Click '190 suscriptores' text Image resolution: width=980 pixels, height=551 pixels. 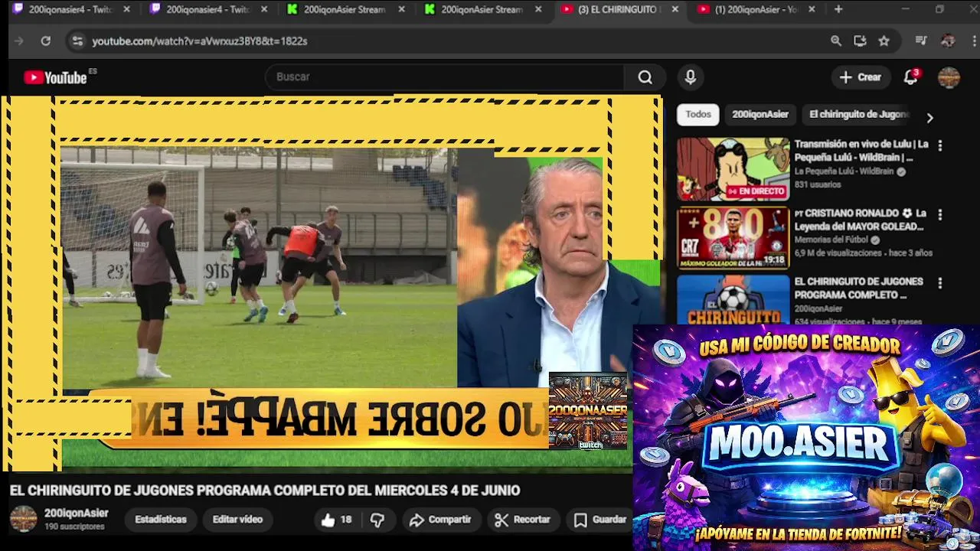pos(74,527)
